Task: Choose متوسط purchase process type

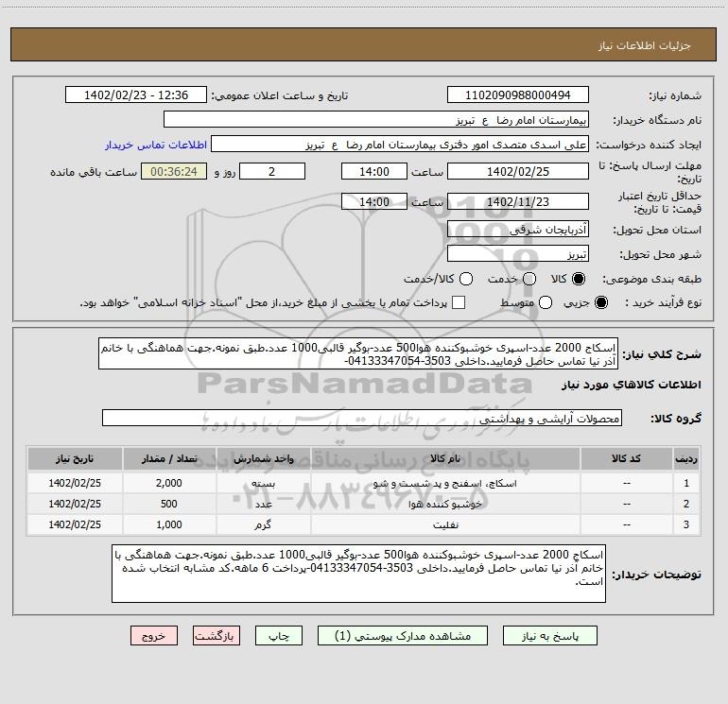Action: [x=546, y=302]
